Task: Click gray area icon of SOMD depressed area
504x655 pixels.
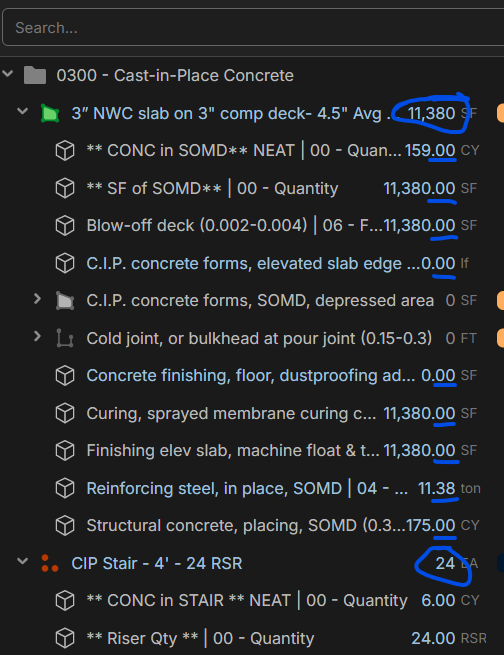Action: pyautogui.click(x=65, y=301)
